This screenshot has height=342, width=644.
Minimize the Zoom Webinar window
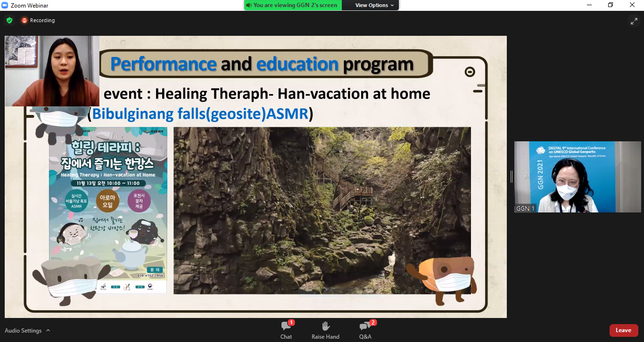point(589,5)
